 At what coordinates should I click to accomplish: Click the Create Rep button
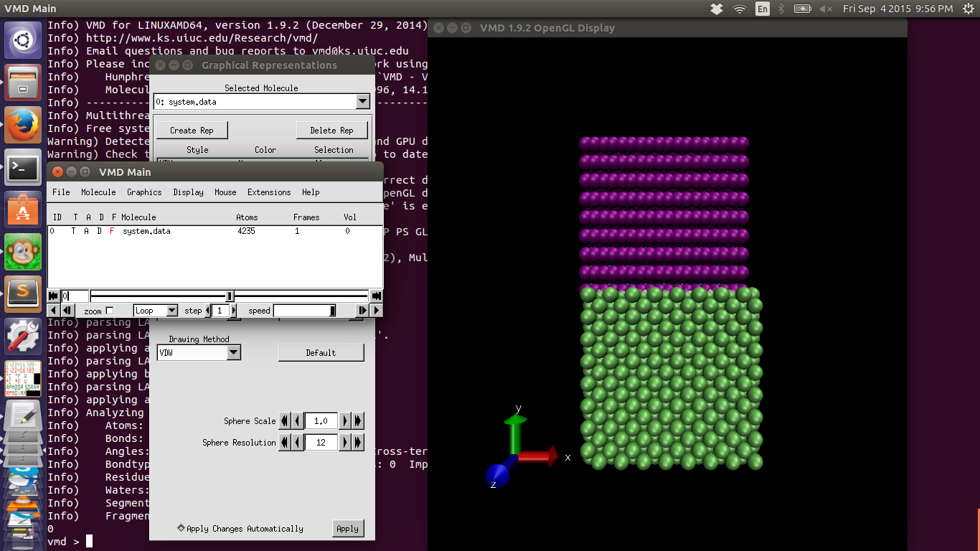[x=192, y=130]
